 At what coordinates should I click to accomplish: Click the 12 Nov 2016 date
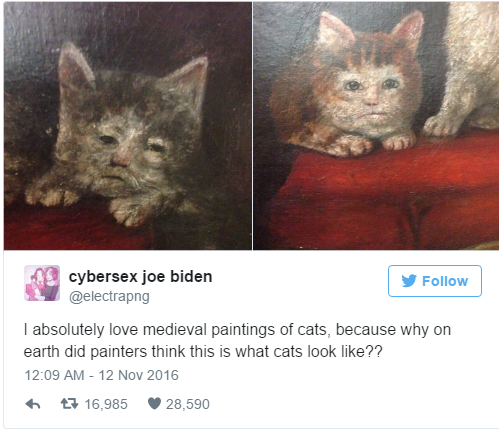(139, 375)
